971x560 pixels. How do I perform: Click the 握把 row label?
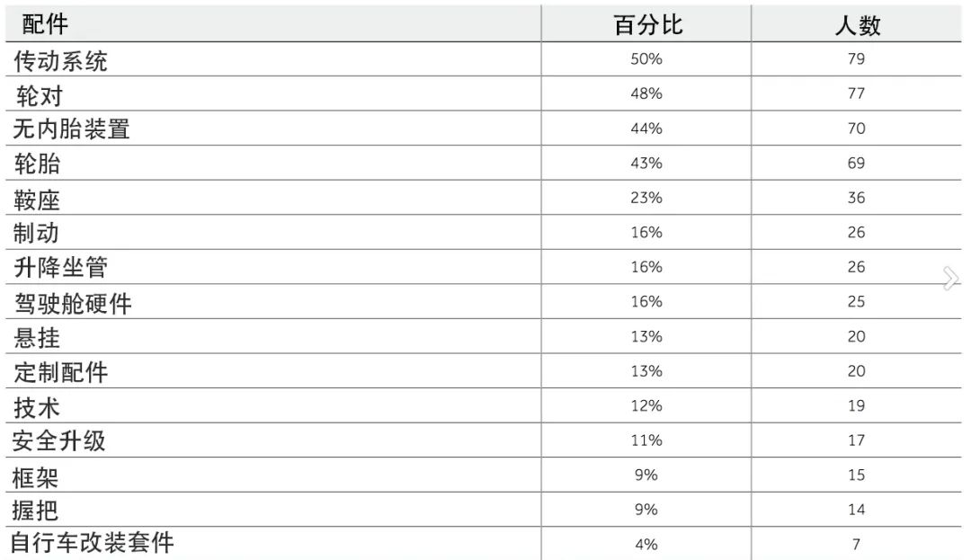coord(36,511)
